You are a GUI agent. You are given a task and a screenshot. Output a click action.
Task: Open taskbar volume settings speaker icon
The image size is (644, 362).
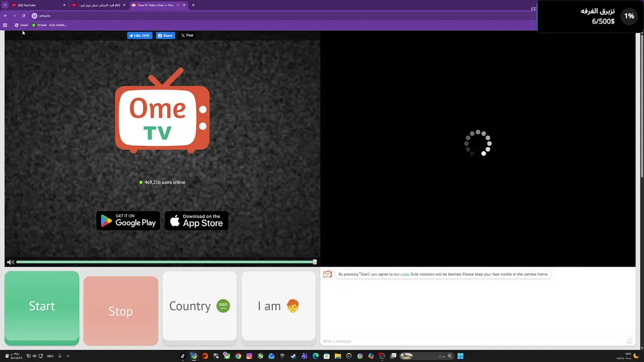pos(34,356)
